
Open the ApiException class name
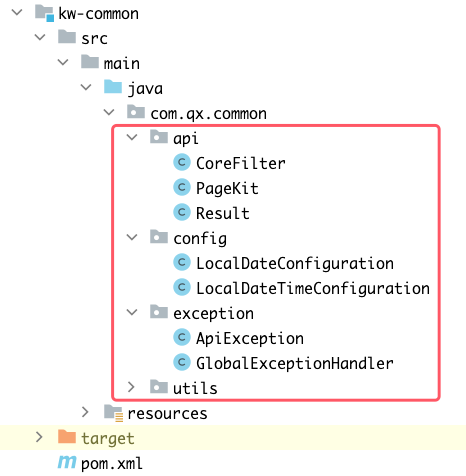click(x=250, y=339)
